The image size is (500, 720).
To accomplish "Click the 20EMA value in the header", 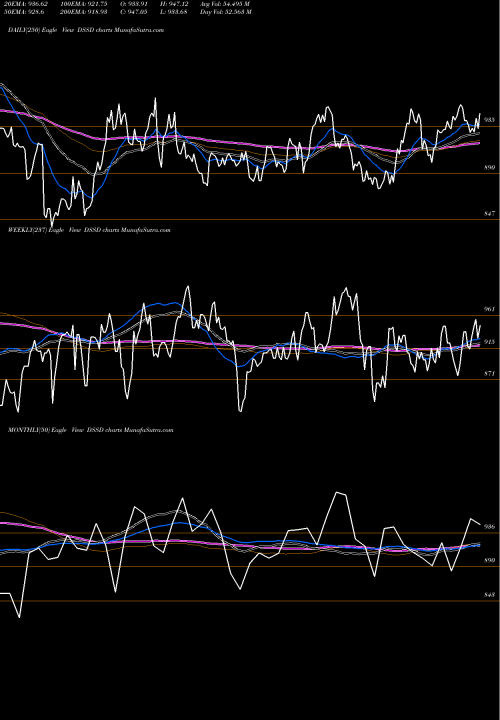I will click(26, 4).
